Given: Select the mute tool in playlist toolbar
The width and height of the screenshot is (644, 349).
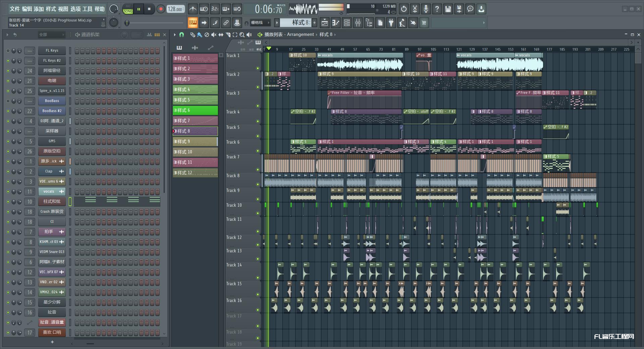Looking at the screenshot, I should 214,35.
